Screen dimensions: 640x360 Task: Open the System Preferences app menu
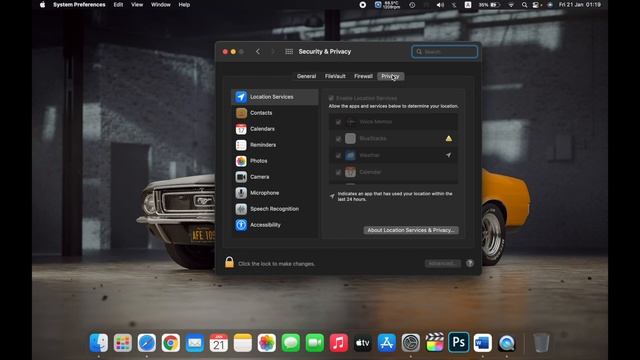(x=79, y=5)
